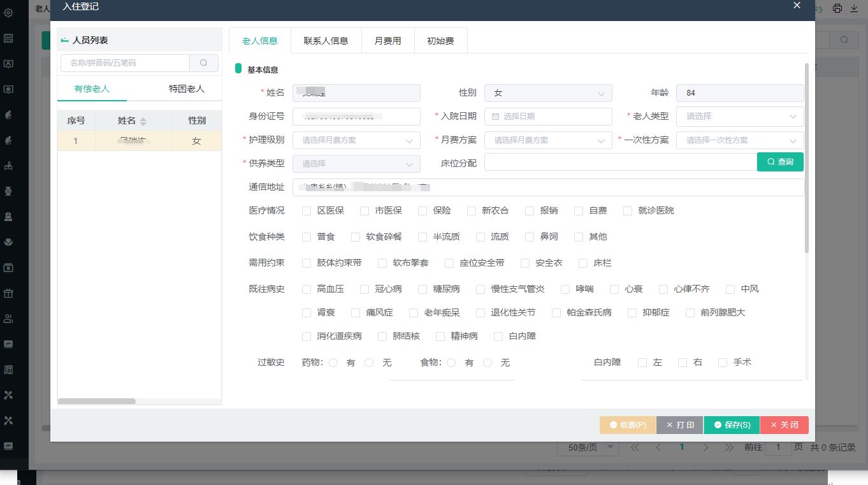Enable the 肢体约束带 checkbox
Image resolution: width=868 pixels, height=485 pixels.
point(307,263)
